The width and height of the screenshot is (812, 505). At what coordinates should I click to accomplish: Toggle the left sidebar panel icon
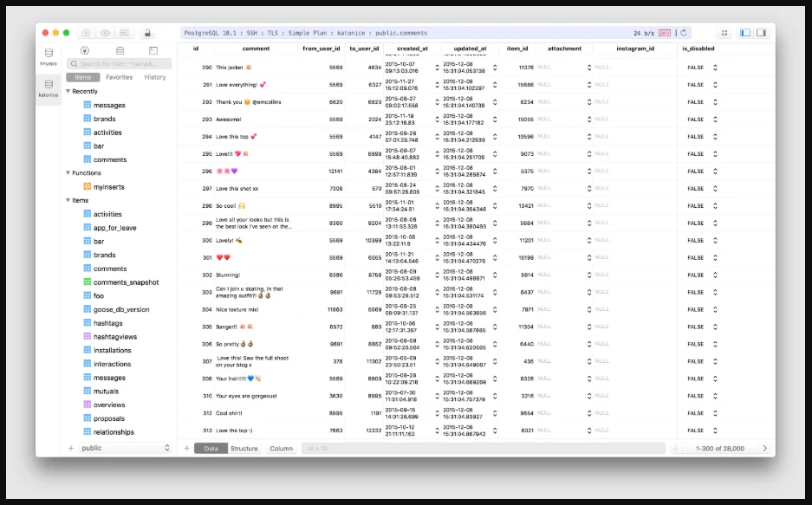coord(745,33)
